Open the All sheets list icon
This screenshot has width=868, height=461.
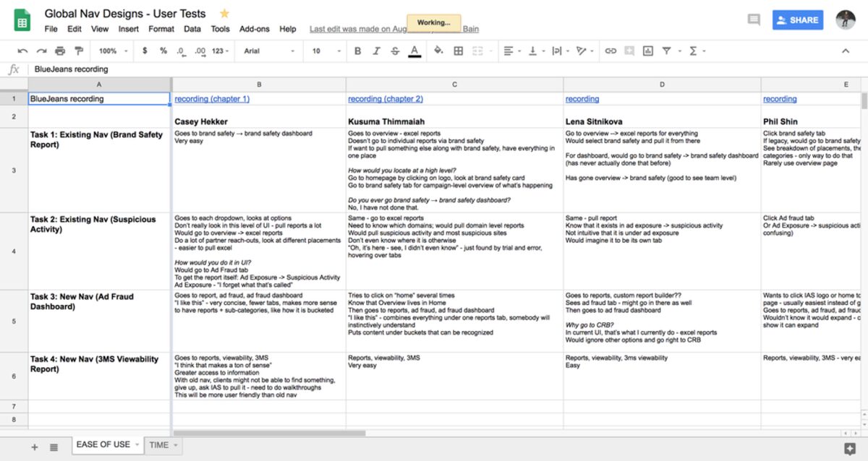coord(54,447)
